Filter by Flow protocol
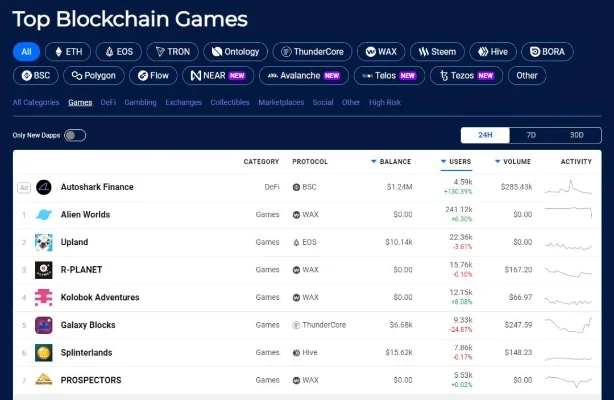Image resolution: width=614 pixels, height=400 pixels. coord(153,76)
